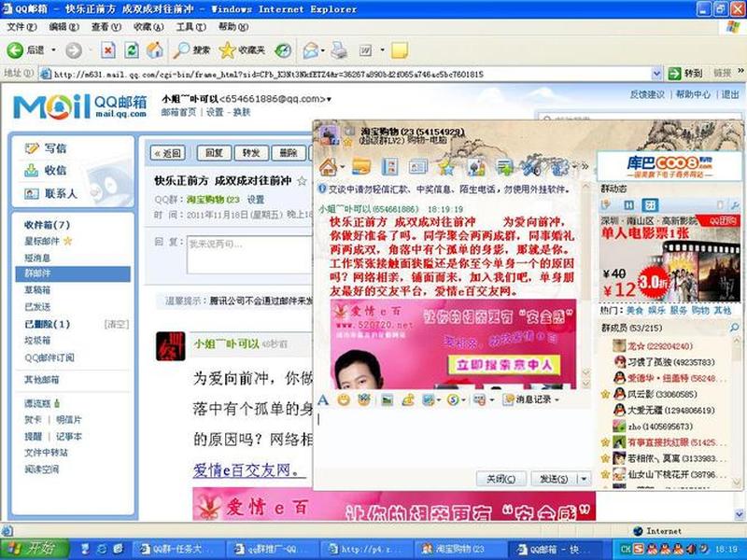Click in the QQ chat message input area
Screen dimensions: 747x560
click(452, 438)
